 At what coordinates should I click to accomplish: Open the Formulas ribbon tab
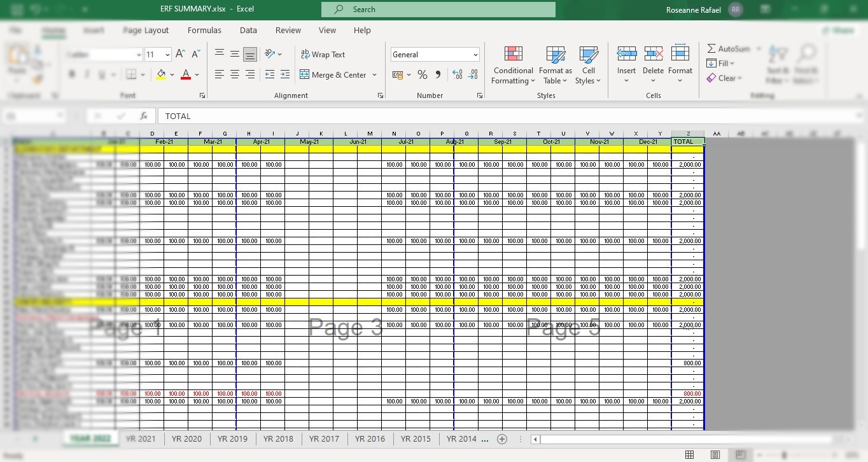(x=204, y=30)
